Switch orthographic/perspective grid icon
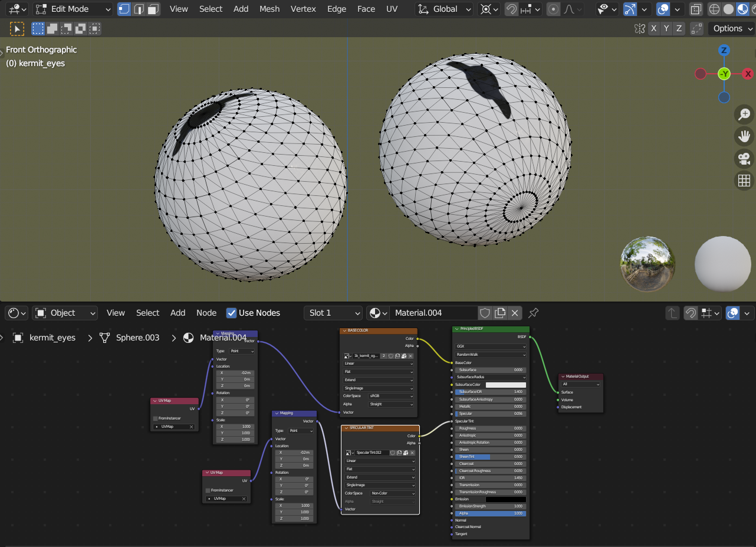This screenshot has width=756, height=547. click(x=744, y=181)
